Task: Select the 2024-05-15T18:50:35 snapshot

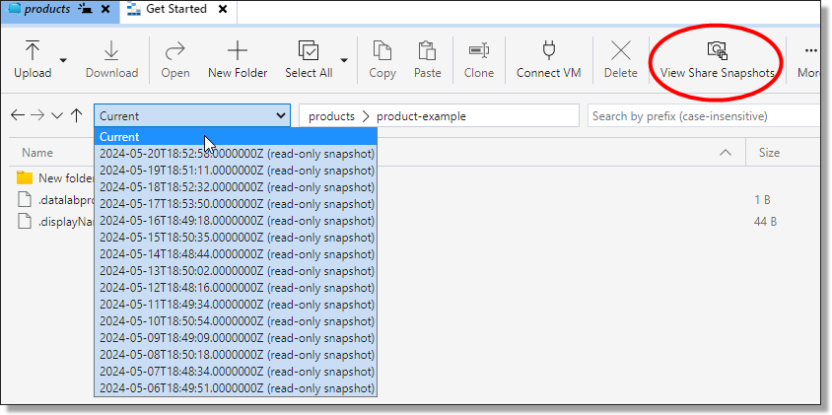Action: (236, 237)
